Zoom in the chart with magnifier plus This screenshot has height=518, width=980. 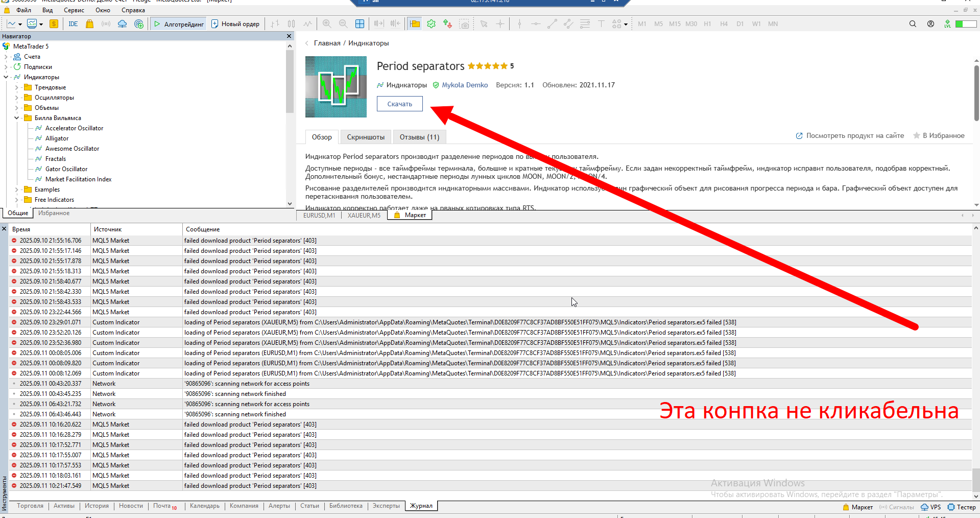[327, 23]
